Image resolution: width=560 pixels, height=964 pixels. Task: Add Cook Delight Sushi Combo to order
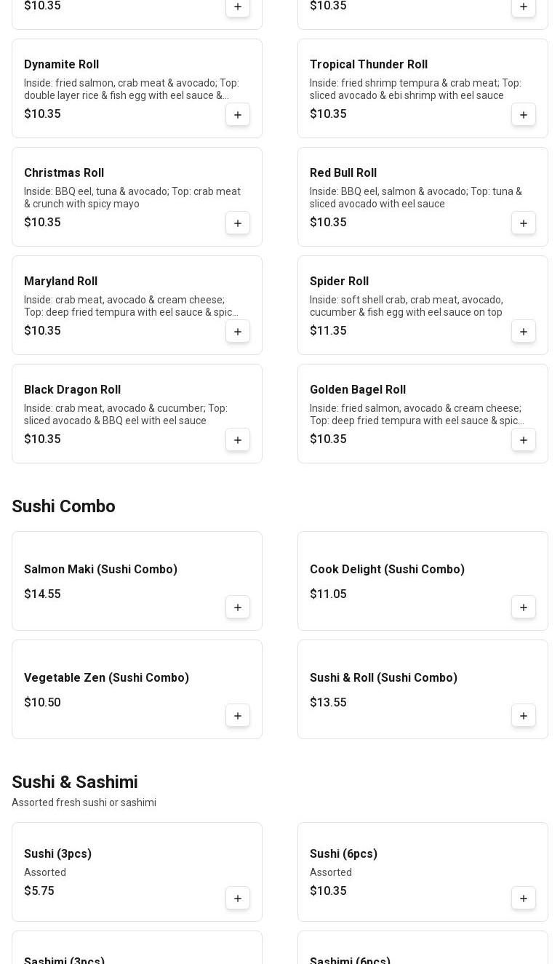pos(524,608)
